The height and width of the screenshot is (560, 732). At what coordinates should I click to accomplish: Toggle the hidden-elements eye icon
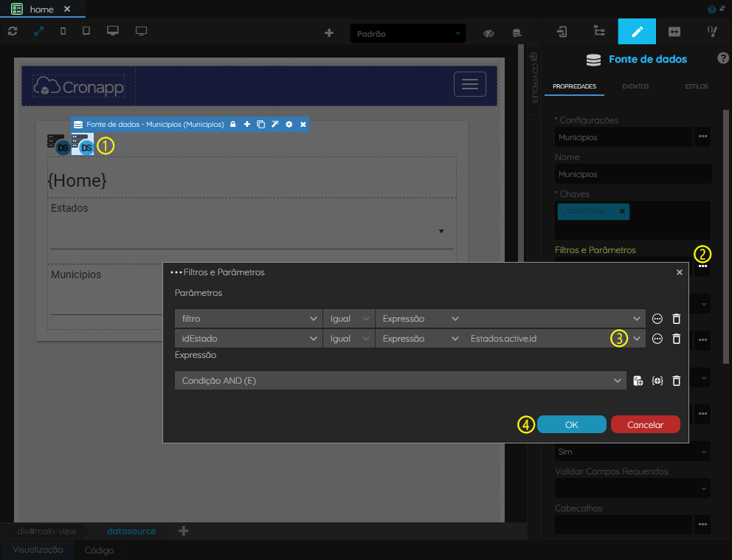pos(488,33)
